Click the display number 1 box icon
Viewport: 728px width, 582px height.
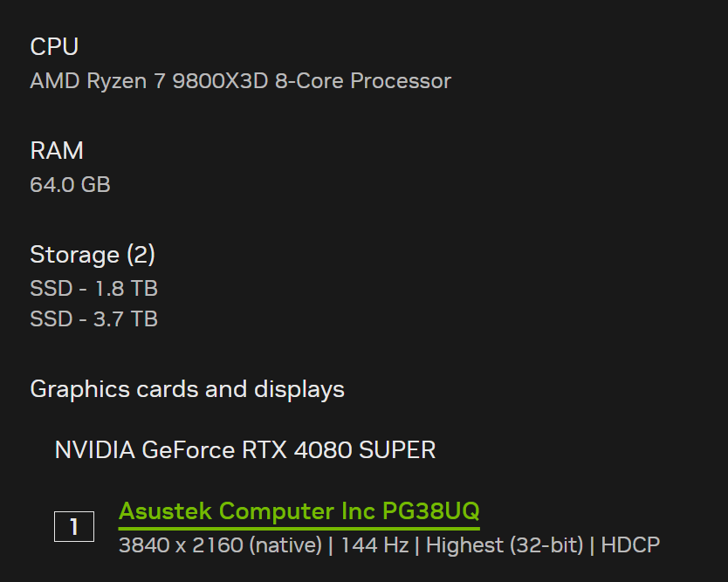pos(74,526)
